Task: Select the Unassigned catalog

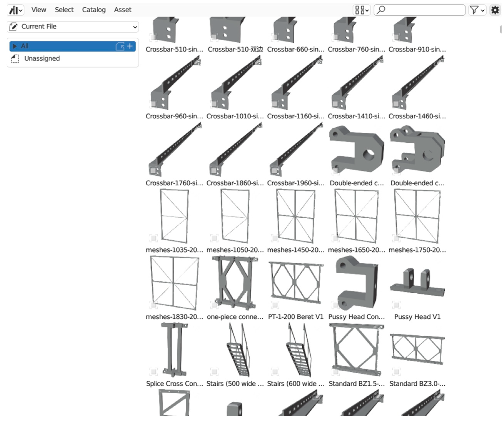Action: [x=42, y=58]
